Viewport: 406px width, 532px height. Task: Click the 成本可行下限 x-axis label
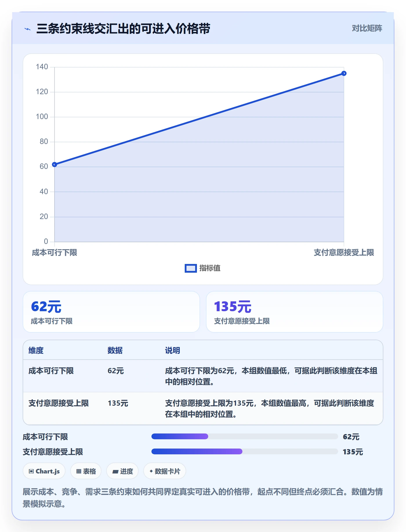click(55, 253)
